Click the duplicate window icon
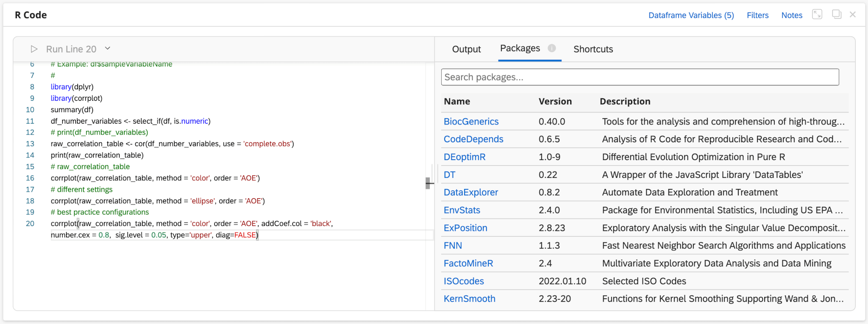 click(x=837, y=14)
